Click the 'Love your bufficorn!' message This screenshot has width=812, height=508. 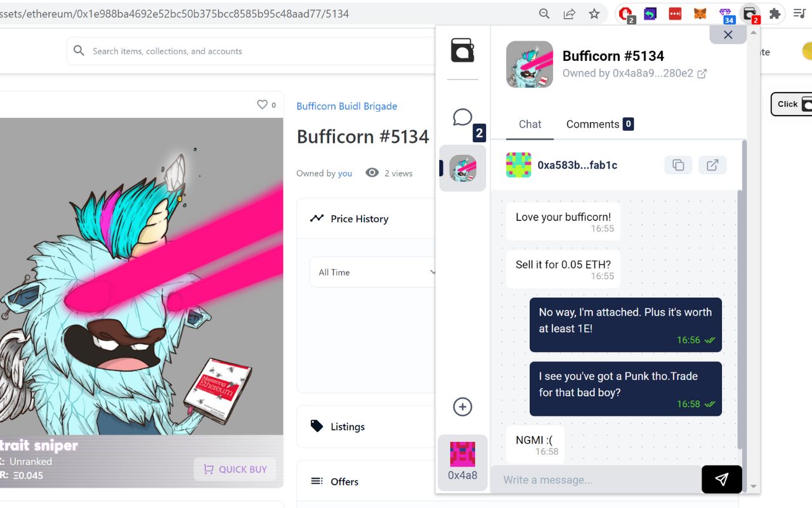(x=563, y=222)
